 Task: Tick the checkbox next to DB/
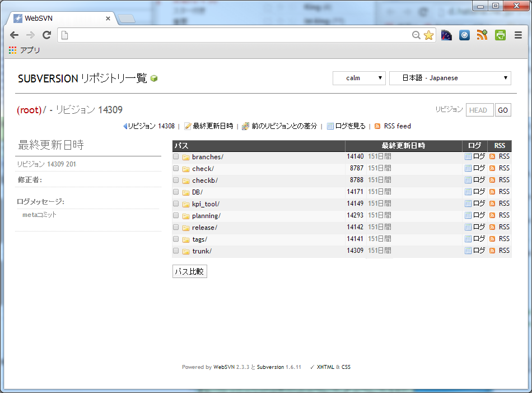pos(176,192)
